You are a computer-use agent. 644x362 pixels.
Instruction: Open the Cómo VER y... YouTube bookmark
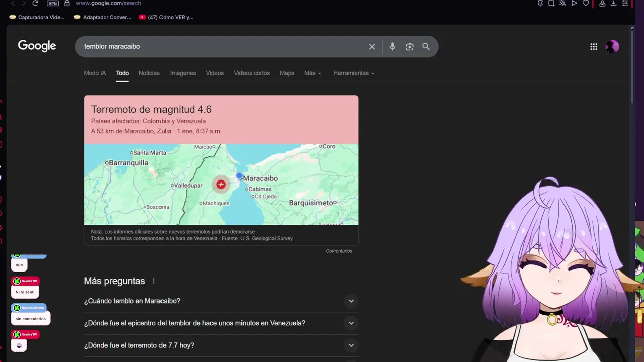coord(166,17)
